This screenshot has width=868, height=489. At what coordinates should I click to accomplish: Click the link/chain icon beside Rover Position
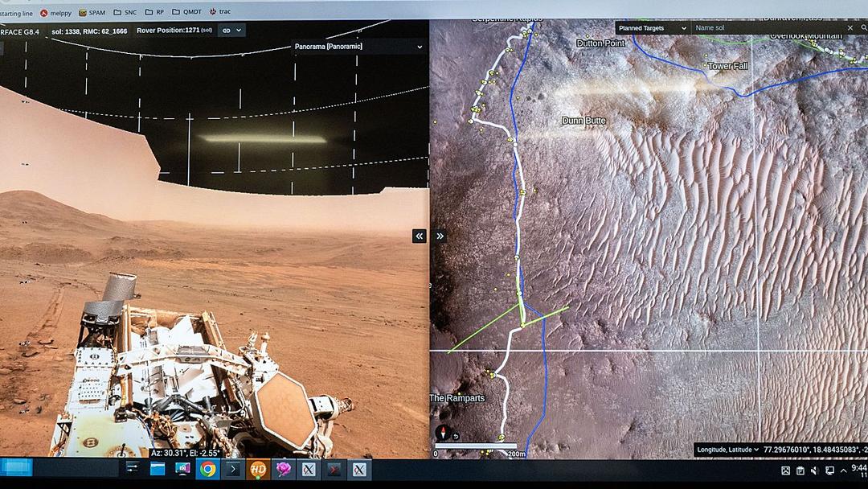pyautogui.click(x=227, y=31)
